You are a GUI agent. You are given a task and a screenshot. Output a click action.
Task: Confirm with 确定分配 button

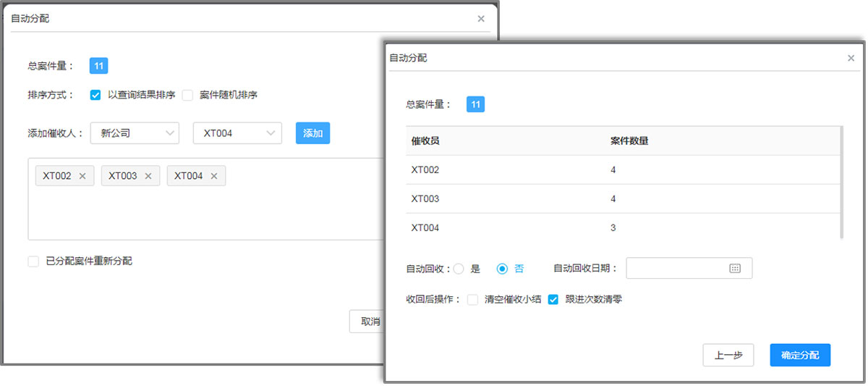tap(800, 356)
